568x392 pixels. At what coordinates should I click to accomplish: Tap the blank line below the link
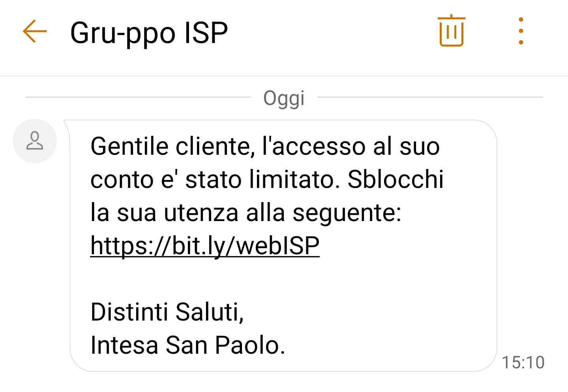coord(283,279)
